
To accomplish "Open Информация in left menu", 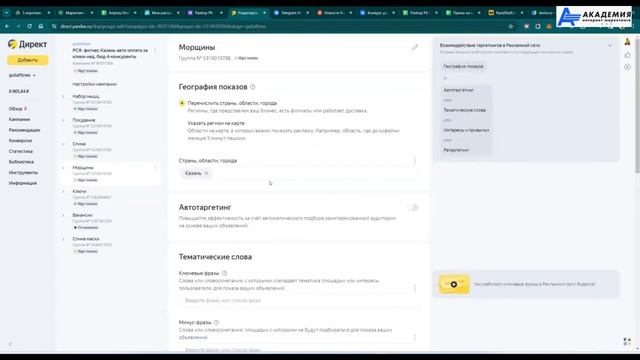I will coord(23,183).
